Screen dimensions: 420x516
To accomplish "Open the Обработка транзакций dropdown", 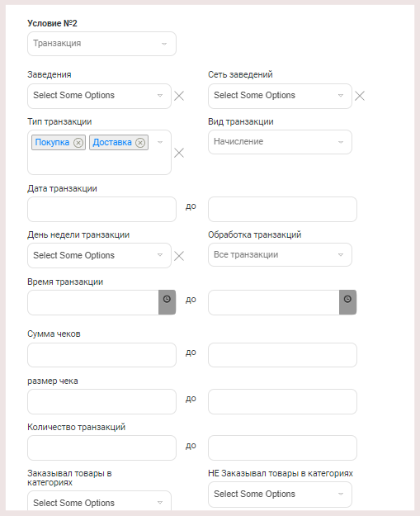I will [x=280, y=255].
